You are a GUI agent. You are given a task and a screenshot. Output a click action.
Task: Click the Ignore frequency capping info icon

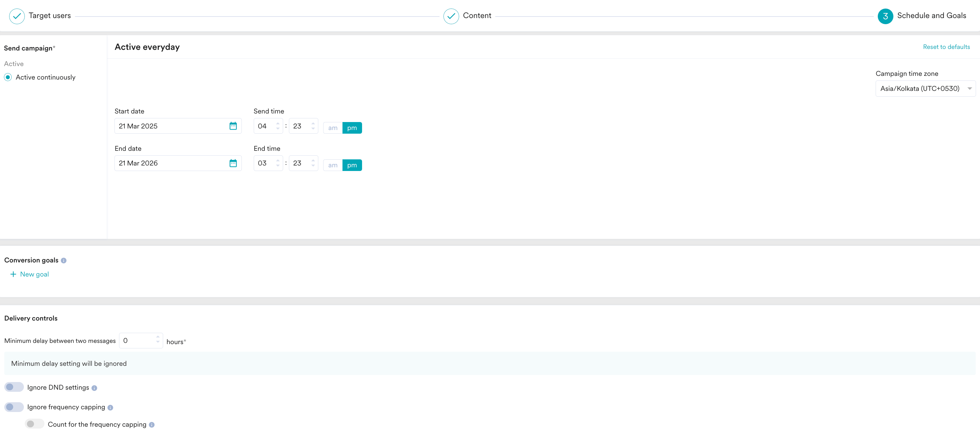pos(110,408)
